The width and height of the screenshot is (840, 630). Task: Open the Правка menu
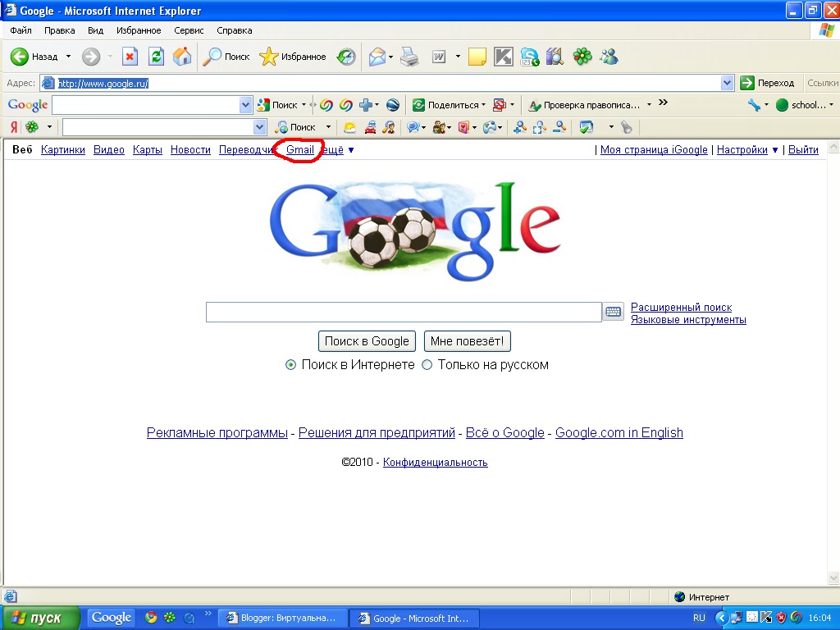pyautogui.click(x=59, y=30)
